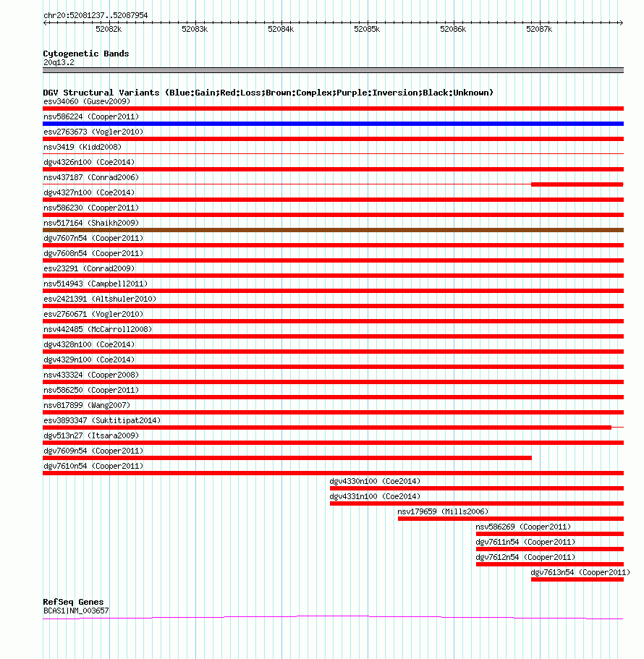Click dgv7608n54 (Cooper2011) label
This screenshot has height=659, width=644.
tap(93, 253)
